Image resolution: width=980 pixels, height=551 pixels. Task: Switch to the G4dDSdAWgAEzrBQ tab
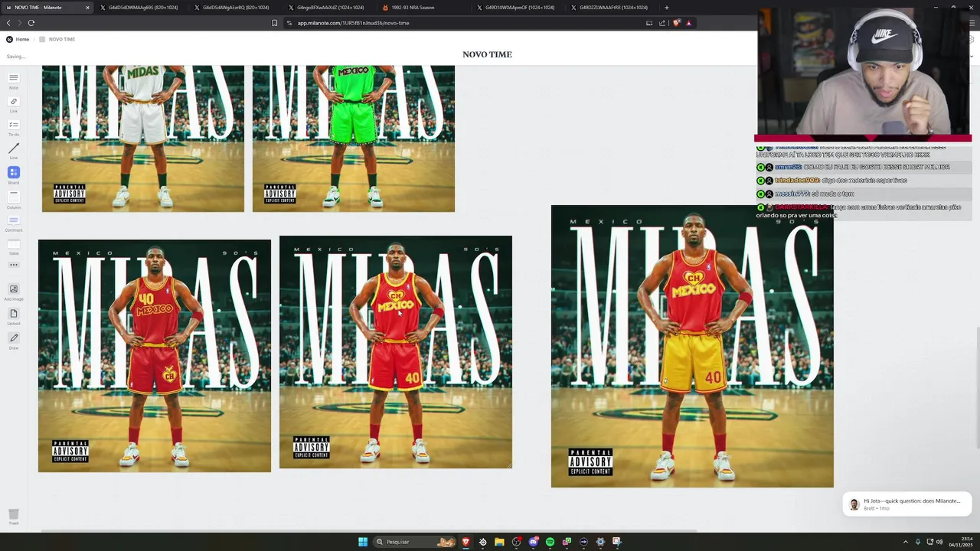(236, 8)
